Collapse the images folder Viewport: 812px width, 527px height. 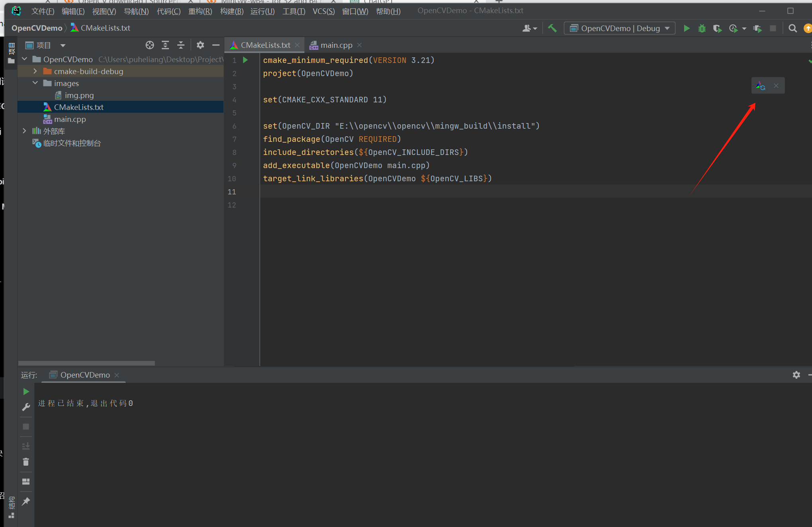[35, 83]
